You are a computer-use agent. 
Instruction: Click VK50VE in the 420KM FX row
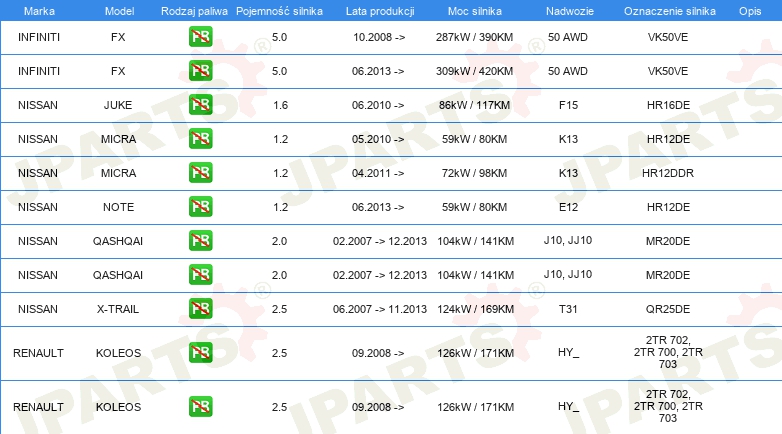[x=668, y=71]
